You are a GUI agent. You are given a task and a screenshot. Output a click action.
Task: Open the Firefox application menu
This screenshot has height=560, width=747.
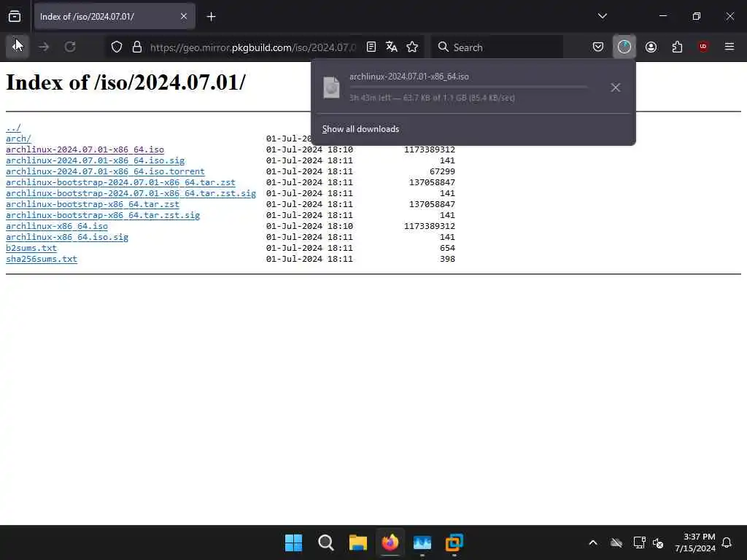point(729,47)
